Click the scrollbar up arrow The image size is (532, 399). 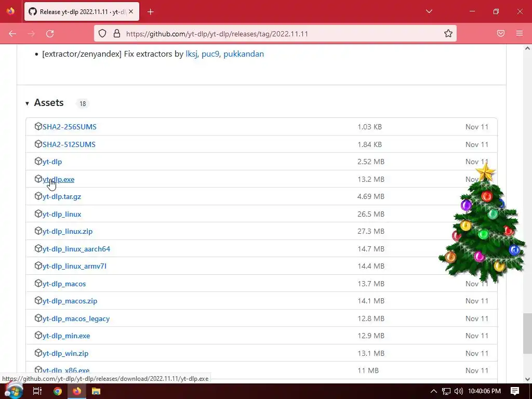pos(527,48)
